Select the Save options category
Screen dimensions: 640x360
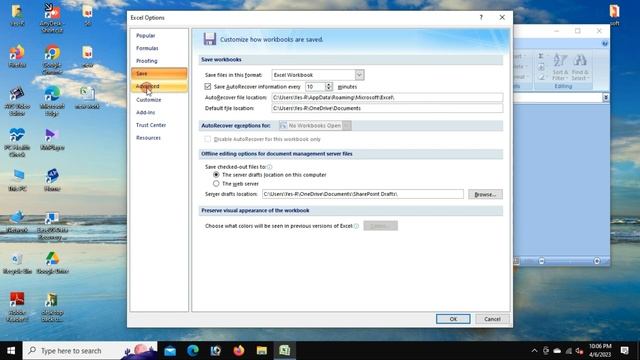tap(159, 73)
